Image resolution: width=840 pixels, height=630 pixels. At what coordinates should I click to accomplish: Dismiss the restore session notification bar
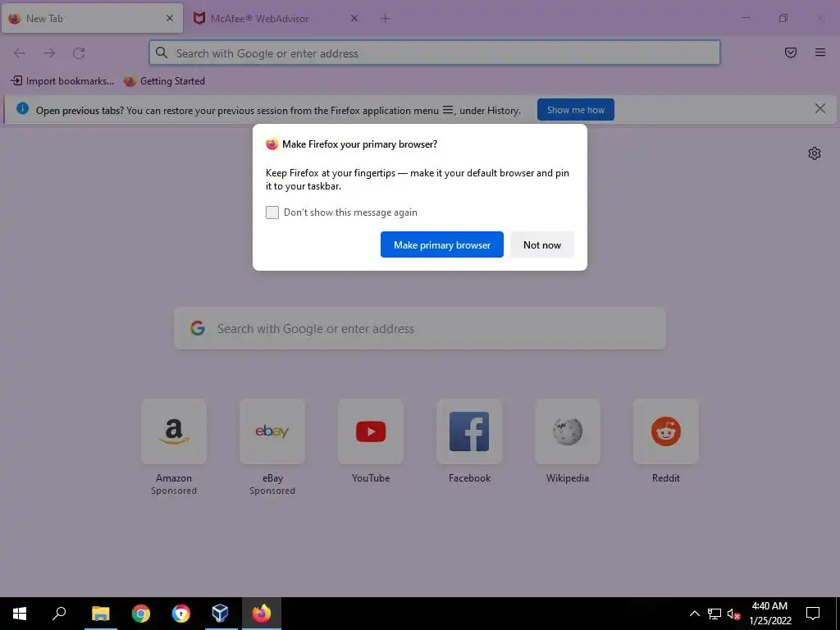[819, 109]
